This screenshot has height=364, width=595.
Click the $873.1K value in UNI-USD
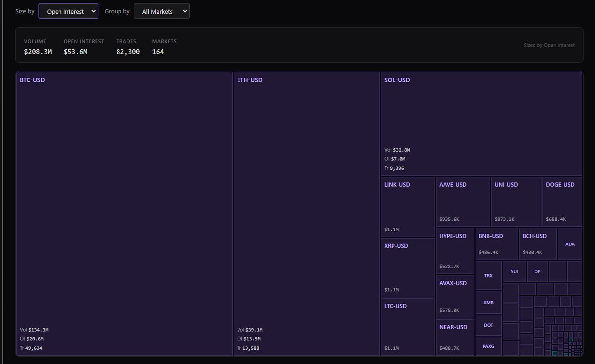pyautogui.click(x=505, y=219)
